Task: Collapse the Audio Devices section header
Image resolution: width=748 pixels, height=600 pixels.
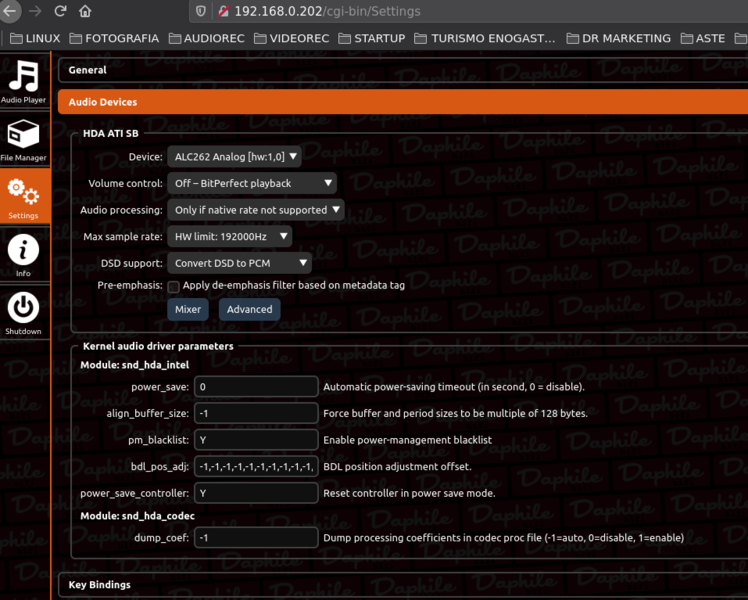Action: (x=103, y=102)
